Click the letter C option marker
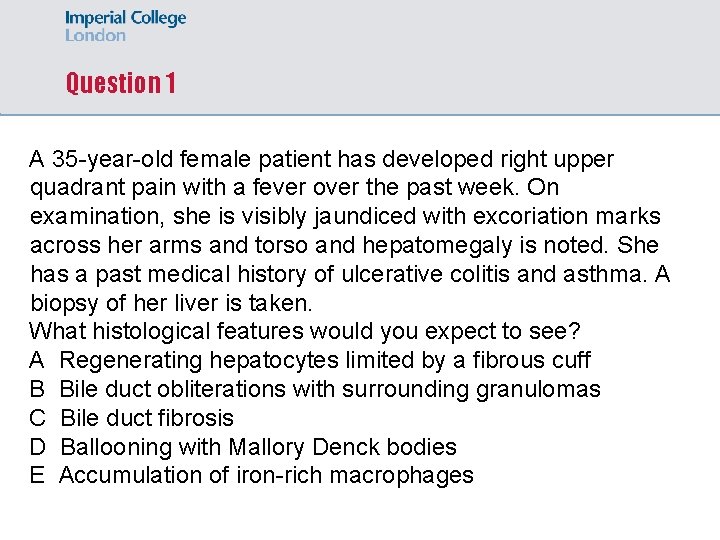 point(38,418)
